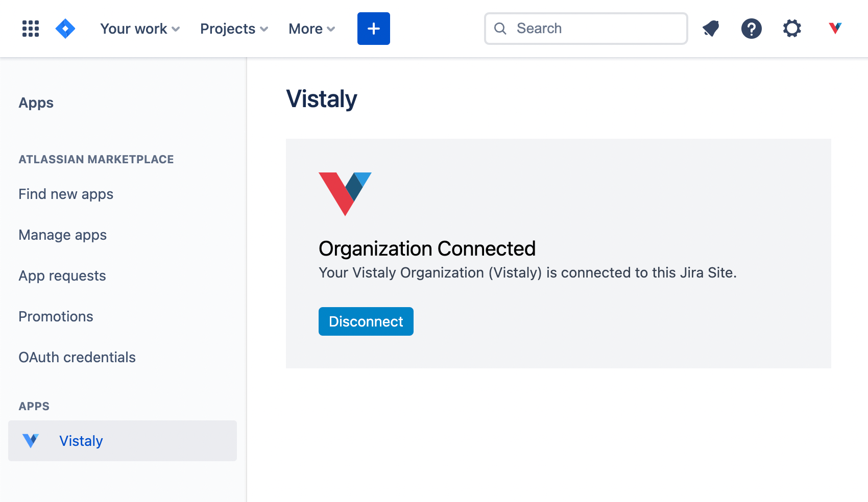Open Manage apps in sidebar

click(63, 235)
